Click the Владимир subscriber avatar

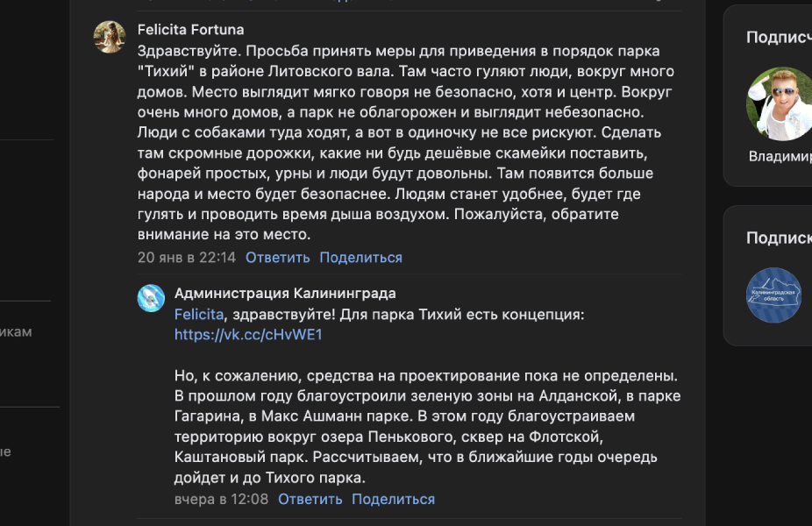pos(777,104)
